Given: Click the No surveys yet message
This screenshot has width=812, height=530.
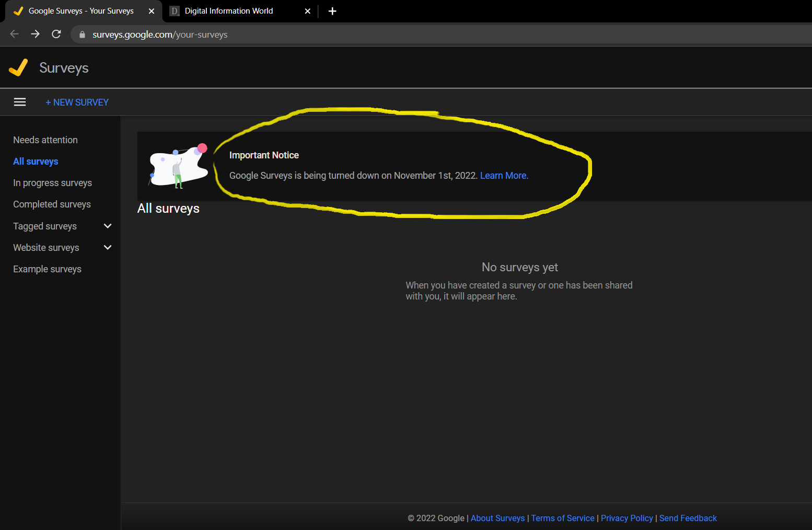Looking at the screenshot, I should click(x=520, y=267).
